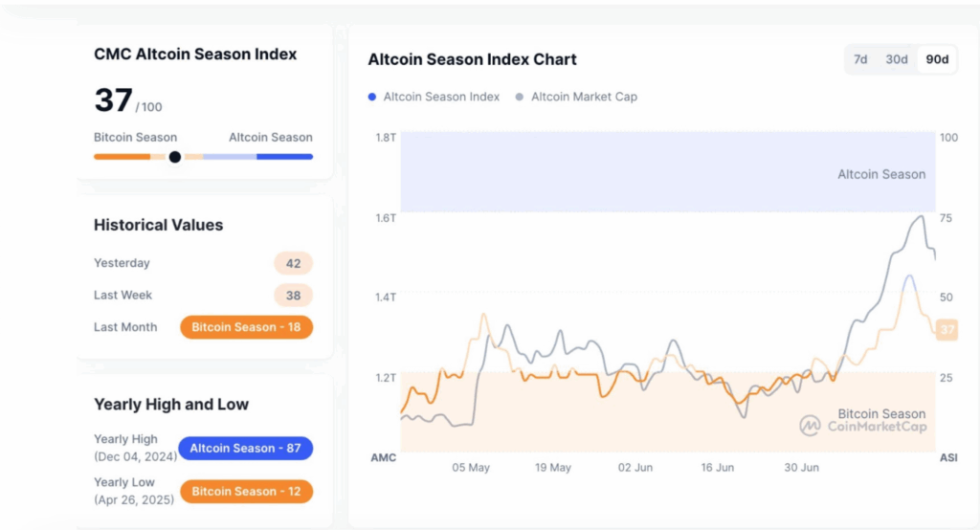
Task: Click the CMC Altcoin Season Index heading
Action: coord(195,55)
